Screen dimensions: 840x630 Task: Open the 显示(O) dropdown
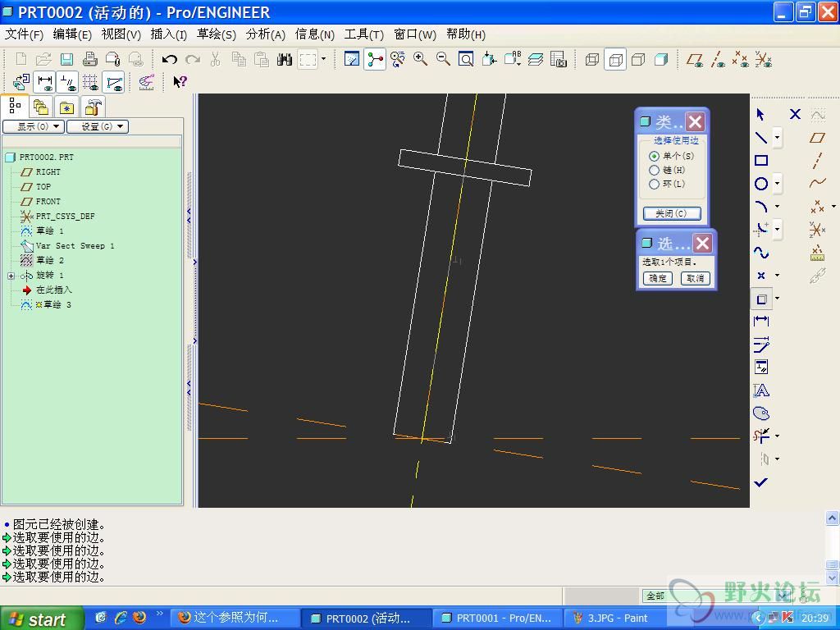(34, 126)
